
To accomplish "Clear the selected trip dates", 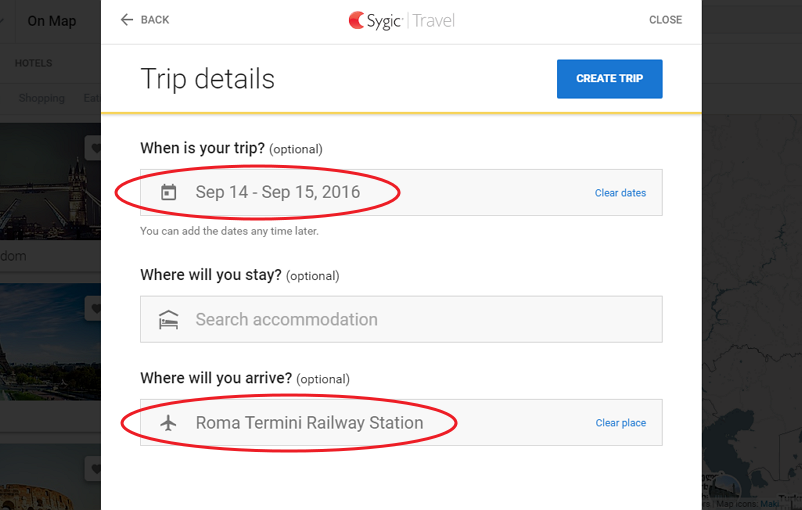I will pos(620,193).
